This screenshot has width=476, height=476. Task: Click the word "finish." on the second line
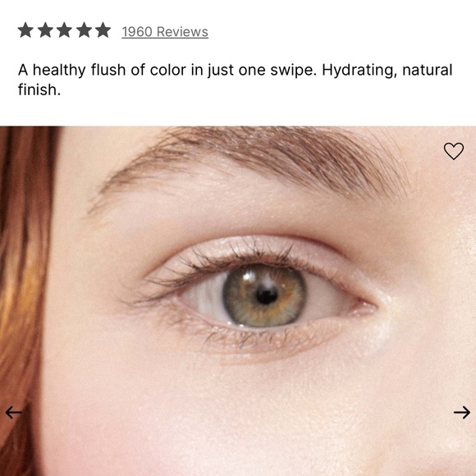coord(39,89)
